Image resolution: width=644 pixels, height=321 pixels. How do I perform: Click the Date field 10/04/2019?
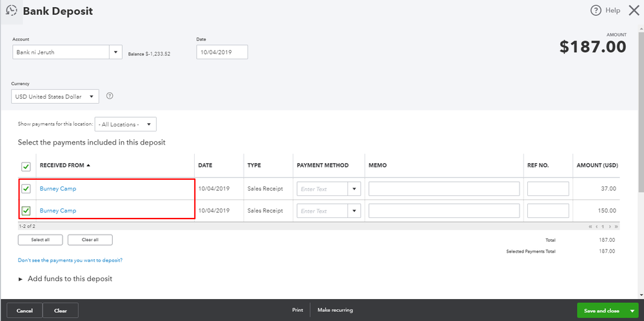point(222,52)
